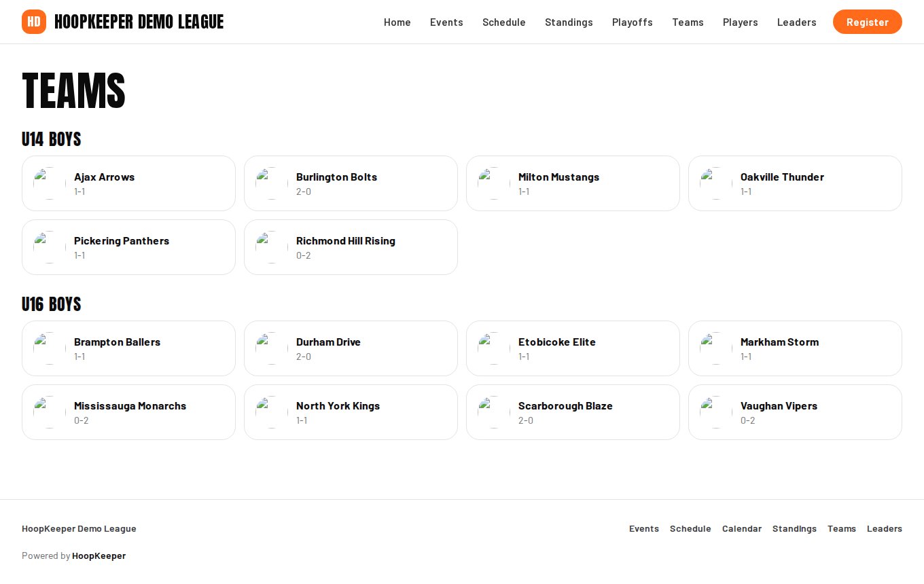
Task: Select the Burlington Bolts team name
Action: [336, 177]
